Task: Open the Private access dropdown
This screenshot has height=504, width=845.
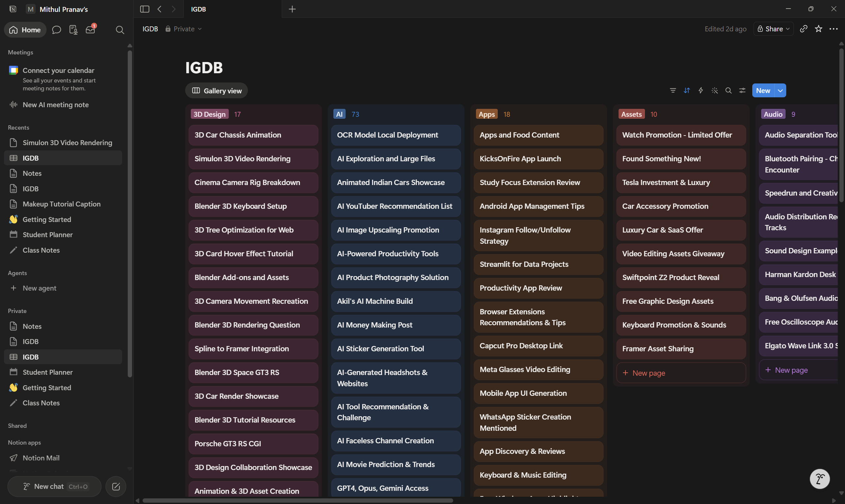Action: click(184, 29)
